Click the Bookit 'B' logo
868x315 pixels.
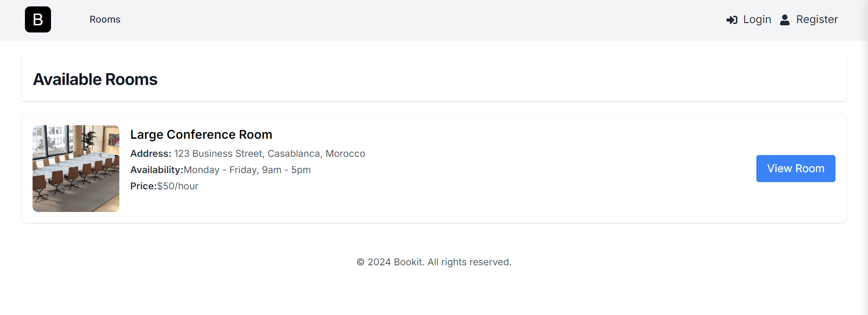click(38, 19)
